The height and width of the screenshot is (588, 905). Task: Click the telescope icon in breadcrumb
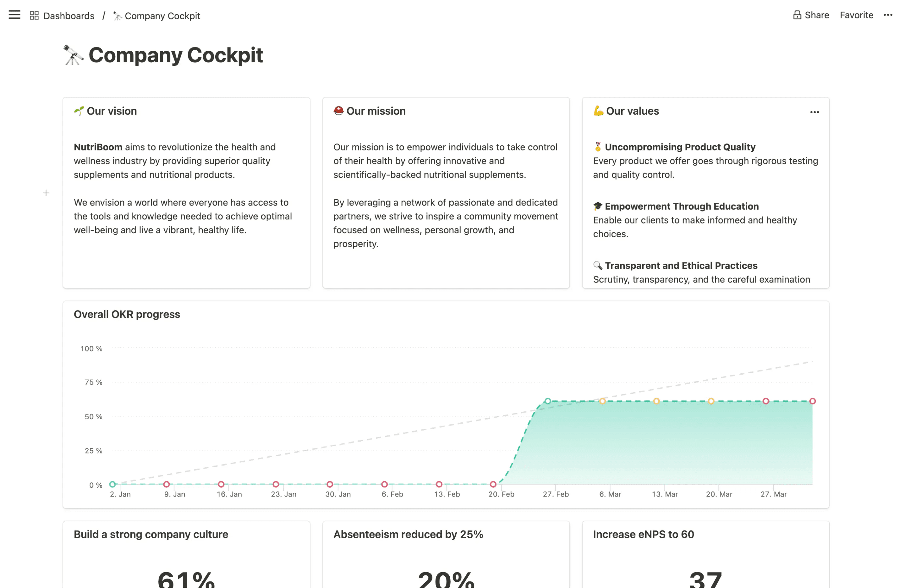pos(118,16)
